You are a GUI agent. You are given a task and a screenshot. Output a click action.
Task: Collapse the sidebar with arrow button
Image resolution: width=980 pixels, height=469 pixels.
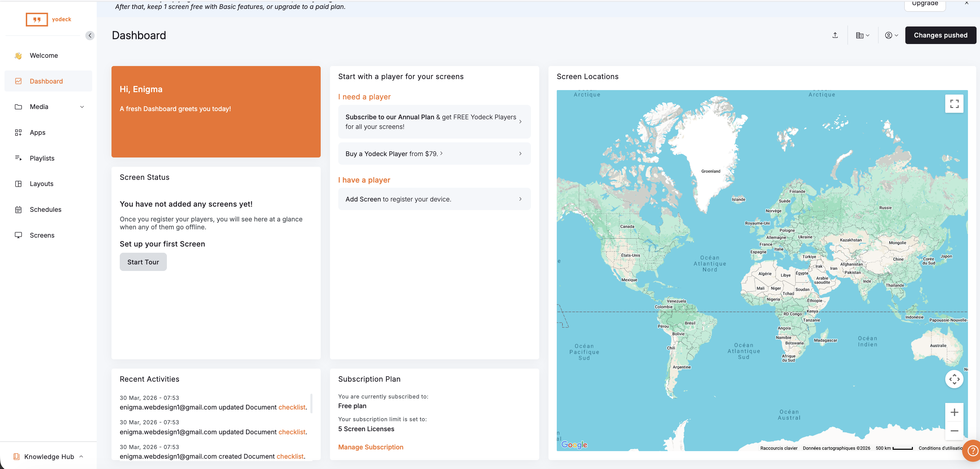click(x=90, y=36)
